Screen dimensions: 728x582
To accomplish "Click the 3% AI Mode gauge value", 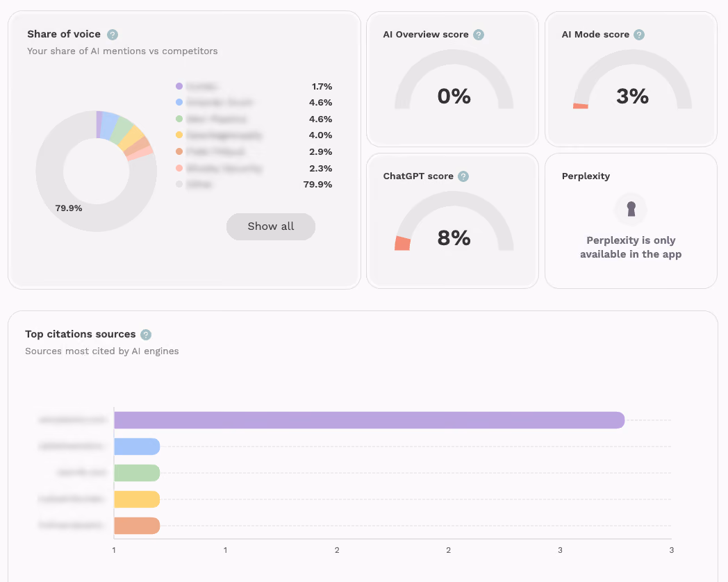I will 632,96.
